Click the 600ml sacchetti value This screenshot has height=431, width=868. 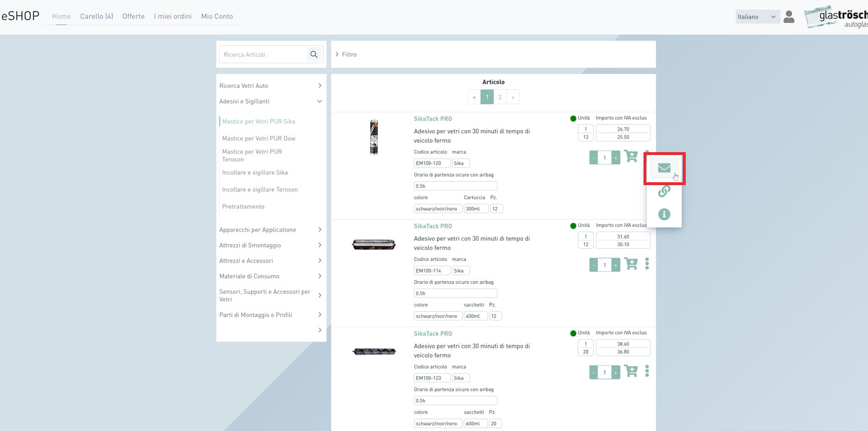coord(476,423)
